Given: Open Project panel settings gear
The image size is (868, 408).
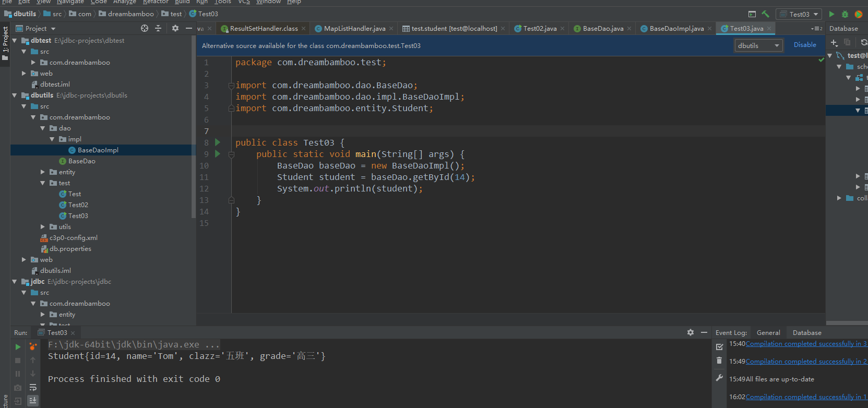Looking at the screenshot, I should 175,28.
